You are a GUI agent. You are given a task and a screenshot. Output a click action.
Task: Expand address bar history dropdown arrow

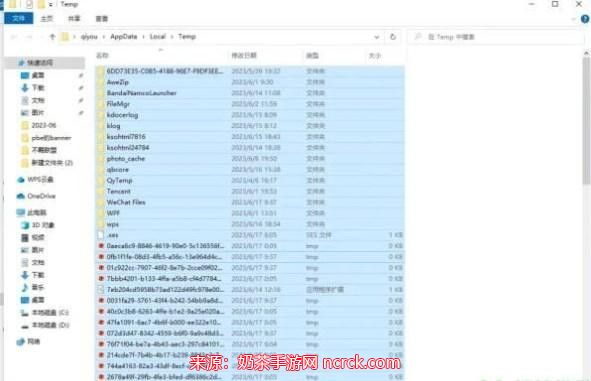[376, 37]
